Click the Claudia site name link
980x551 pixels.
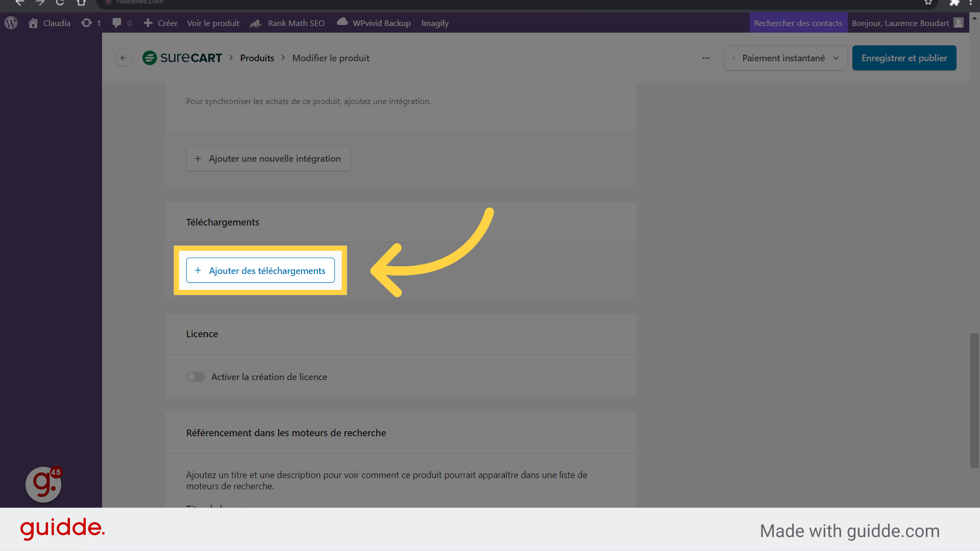click(x=57, y=23)
